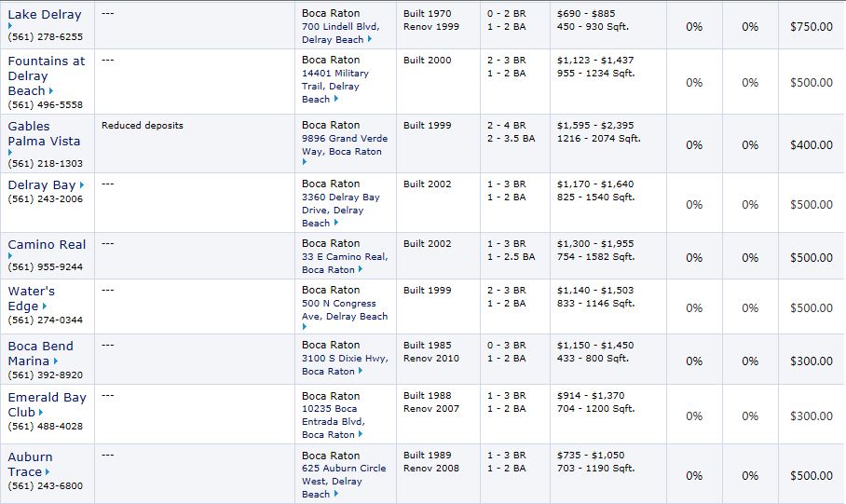The image size is (846, 504).
Task: Click the arrow after 9896 Grand Verde Way address
Action: coord(305,162)
